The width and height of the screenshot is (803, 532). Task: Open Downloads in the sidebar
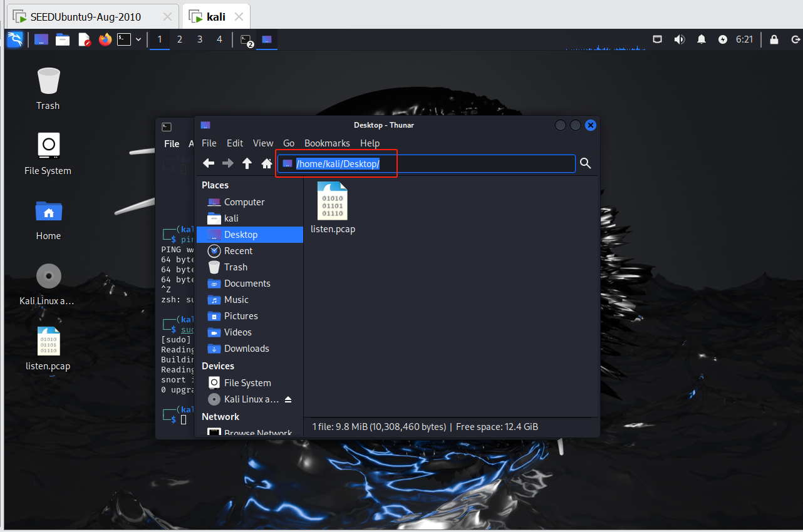tap(250, 349)
